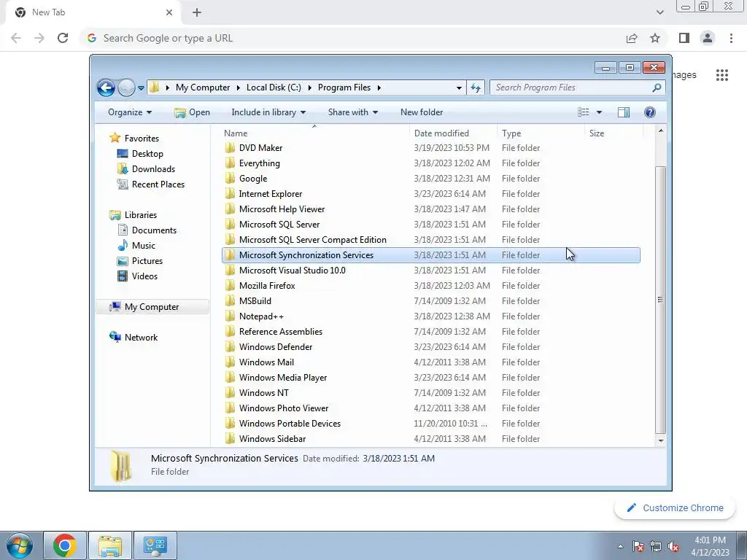Select the DVD Maker folder icon
The width and height of the screenshot is (747, 560).
click(x=230, y=147)
